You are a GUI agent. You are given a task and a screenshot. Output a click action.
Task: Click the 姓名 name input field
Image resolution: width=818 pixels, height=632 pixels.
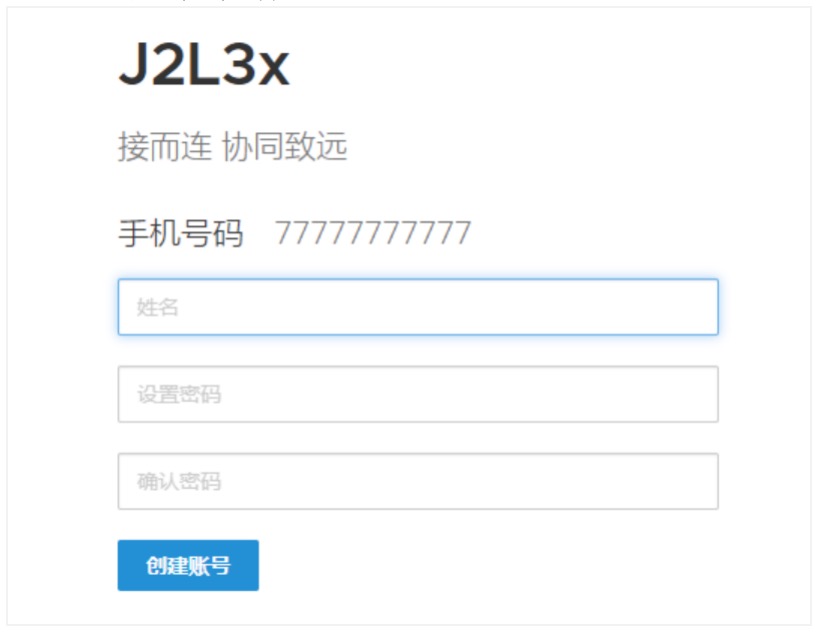tap(418, 307)
